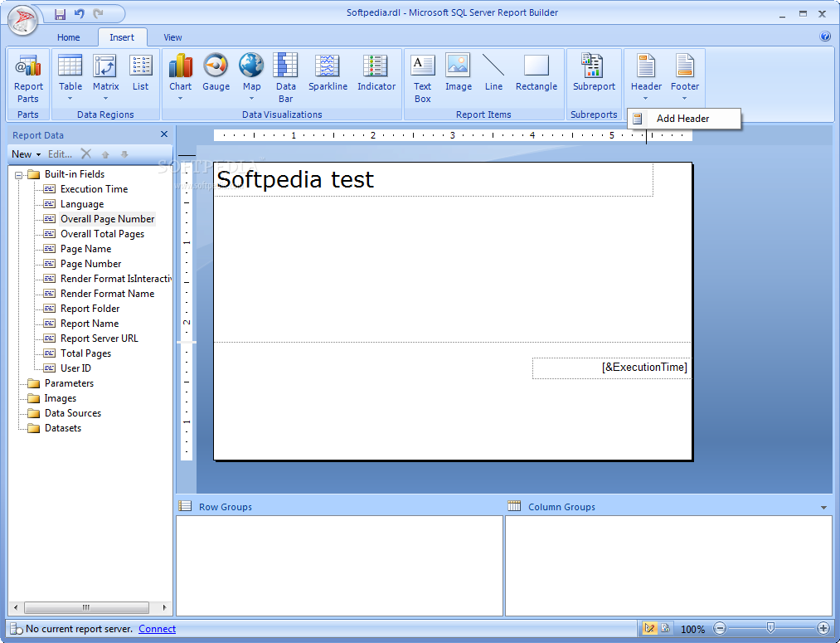Open the Column Groups options arrow
The width and height of the screenshot is (840, 643).
[823, 508]
